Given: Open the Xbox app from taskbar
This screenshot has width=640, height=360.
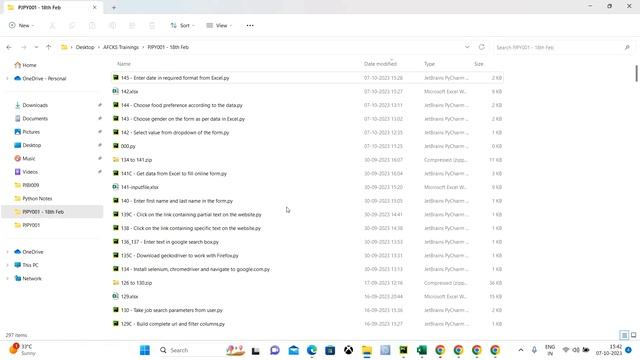Looking at the screenshot, I should click(348, 350).
